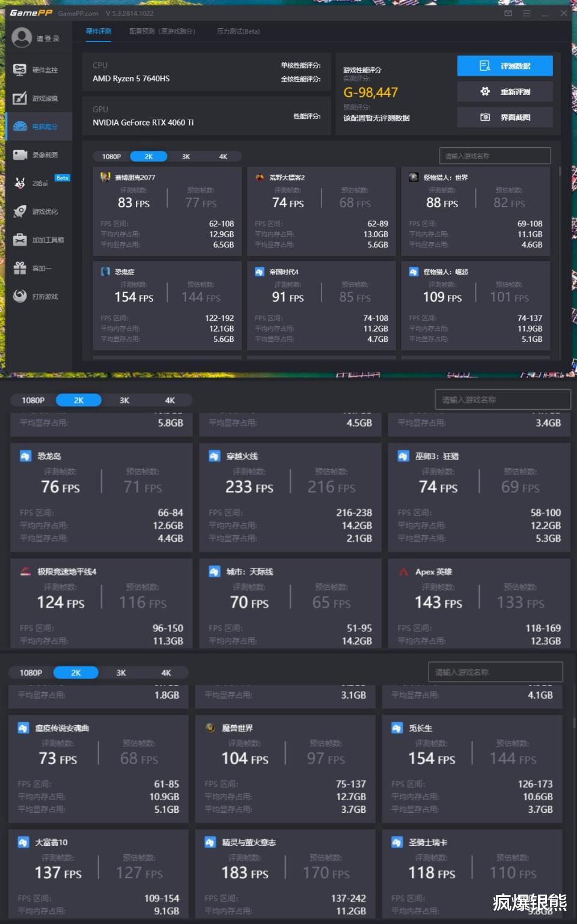
Task: Click the 大富翁10 game icon
Action: [23, 842]
